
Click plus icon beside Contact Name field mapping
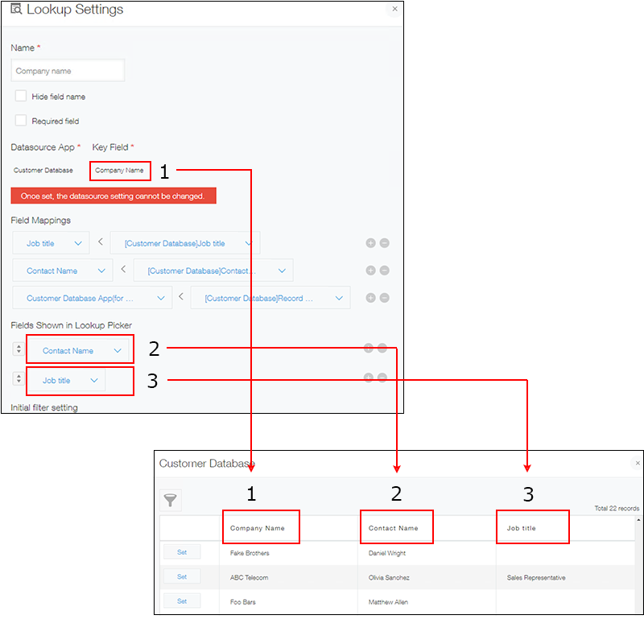[370, 270]
